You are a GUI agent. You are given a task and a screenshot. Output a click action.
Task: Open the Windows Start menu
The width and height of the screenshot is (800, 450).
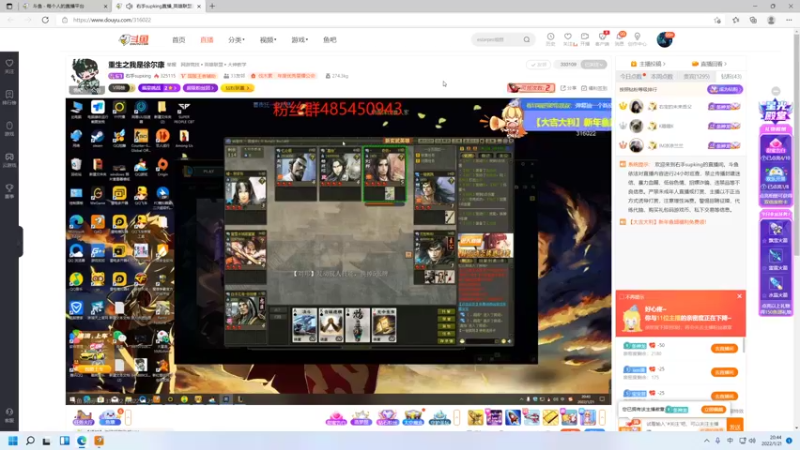click(13, 441)
